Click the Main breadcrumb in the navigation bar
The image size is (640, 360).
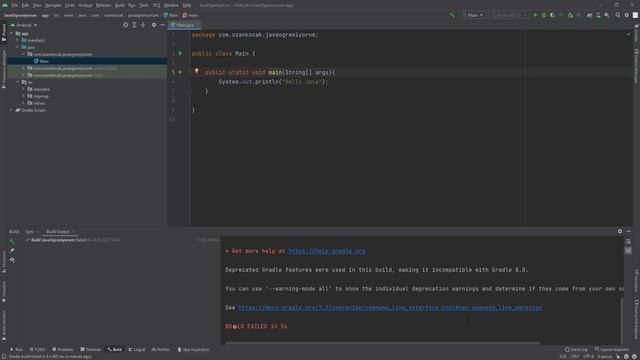tap(171, 15)
